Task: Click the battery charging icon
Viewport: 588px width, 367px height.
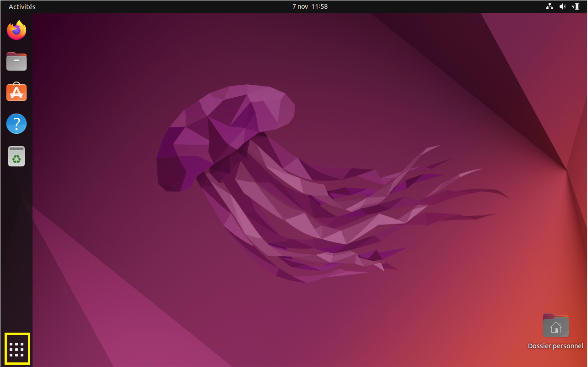Action: [x=576, y=6]
